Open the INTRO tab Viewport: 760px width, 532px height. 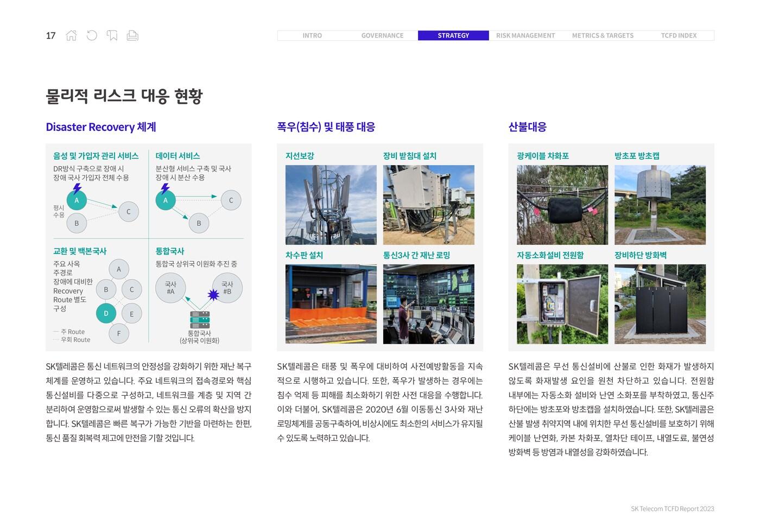click(x=312, y=36)
